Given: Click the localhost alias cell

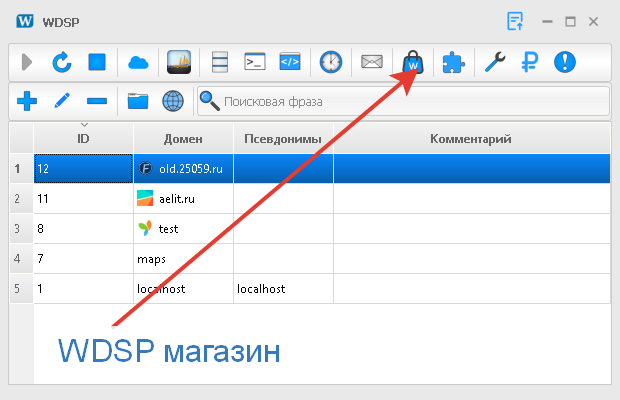Looking at the screenshot, I should pos(283,289).
